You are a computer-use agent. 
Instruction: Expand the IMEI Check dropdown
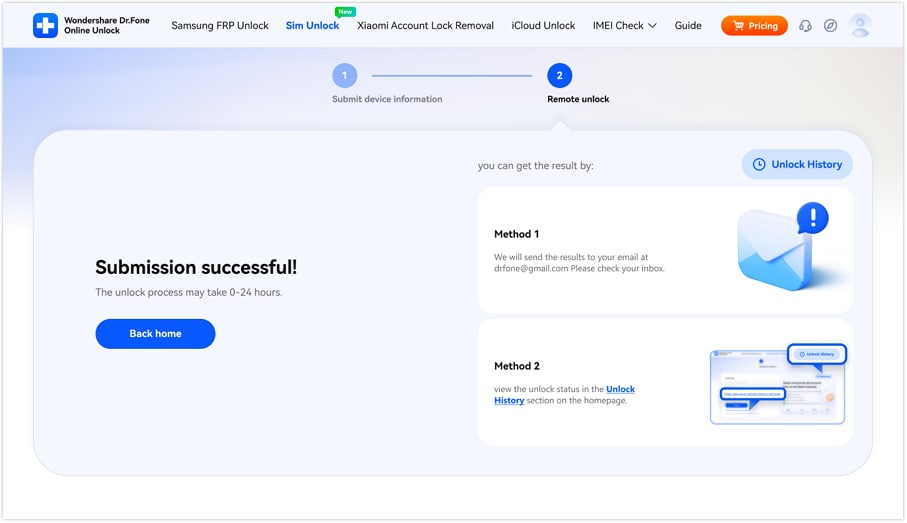624,25
